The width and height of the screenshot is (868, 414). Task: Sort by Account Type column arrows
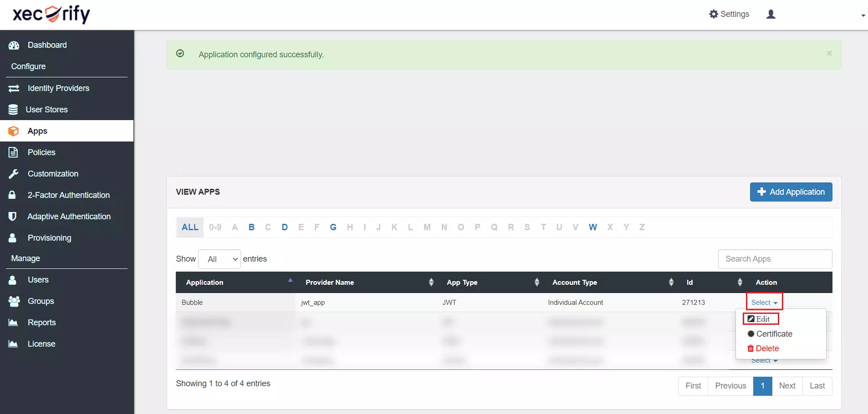click(671, 282)
